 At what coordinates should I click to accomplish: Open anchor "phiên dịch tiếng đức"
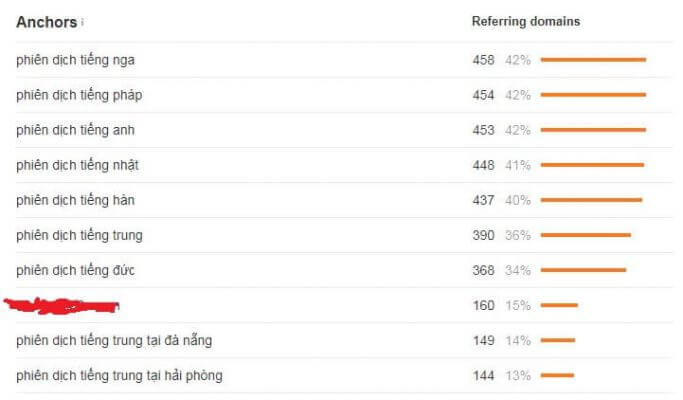(76, 270)
